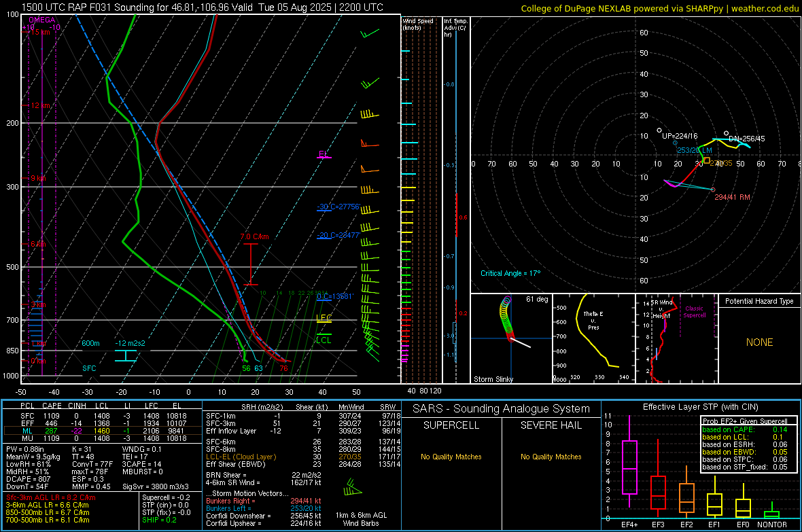Click the DN=256/45 hodograph label
The height and width of the screenshot is (532, 802).
pyautogui.click(x=747, y=139)
